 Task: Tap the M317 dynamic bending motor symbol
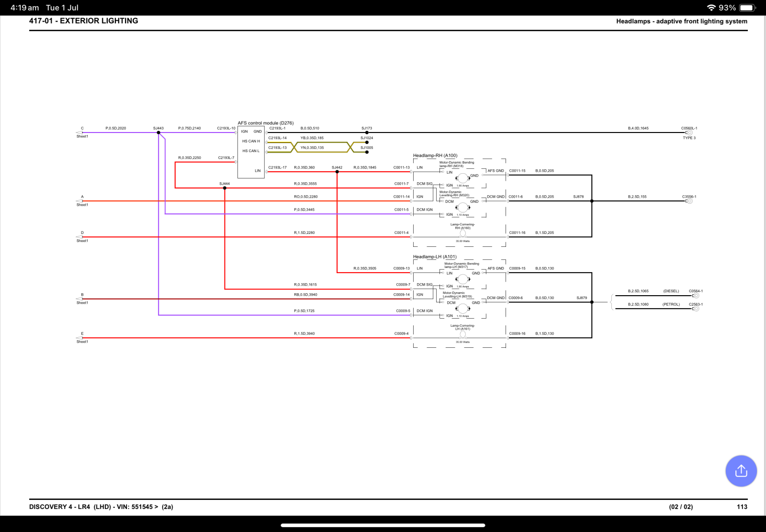coord(462,279)
